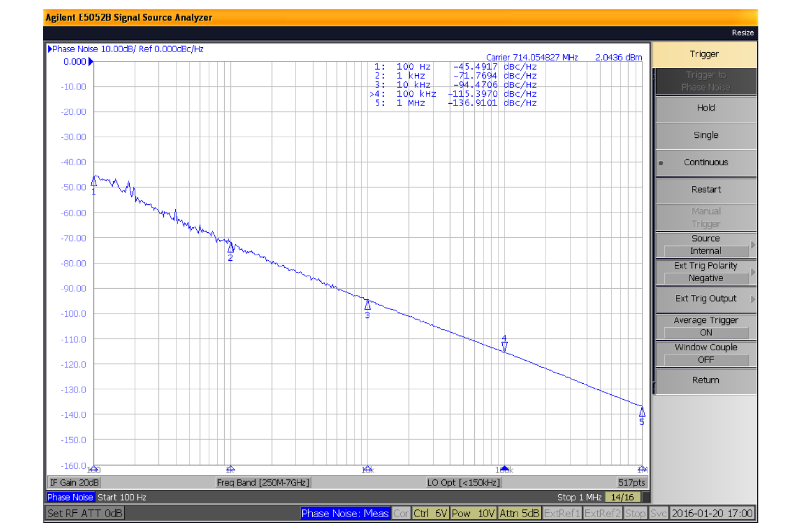Click marker 1 triangle at 100 Hz
The height and width of the screenshot is (532, 799).
click(x=94, y=182)
